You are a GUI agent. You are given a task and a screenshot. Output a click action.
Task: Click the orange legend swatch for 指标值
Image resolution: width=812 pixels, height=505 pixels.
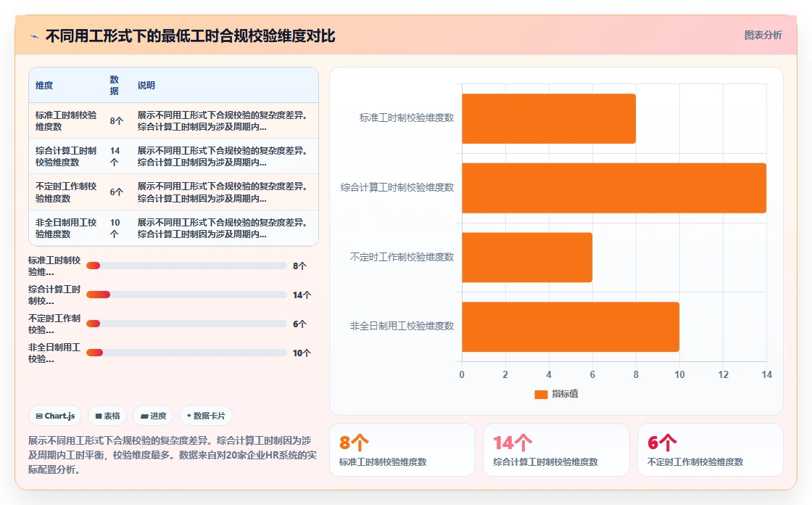(541, 395)
